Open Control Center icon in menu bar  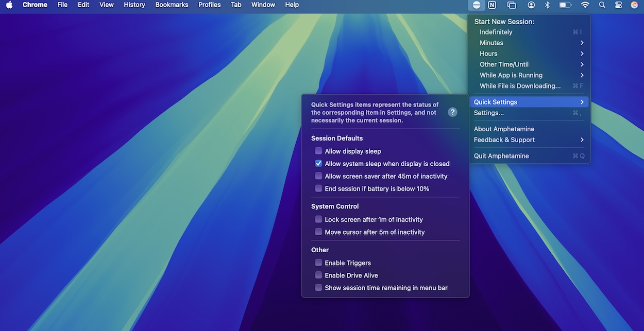(619, 5)
